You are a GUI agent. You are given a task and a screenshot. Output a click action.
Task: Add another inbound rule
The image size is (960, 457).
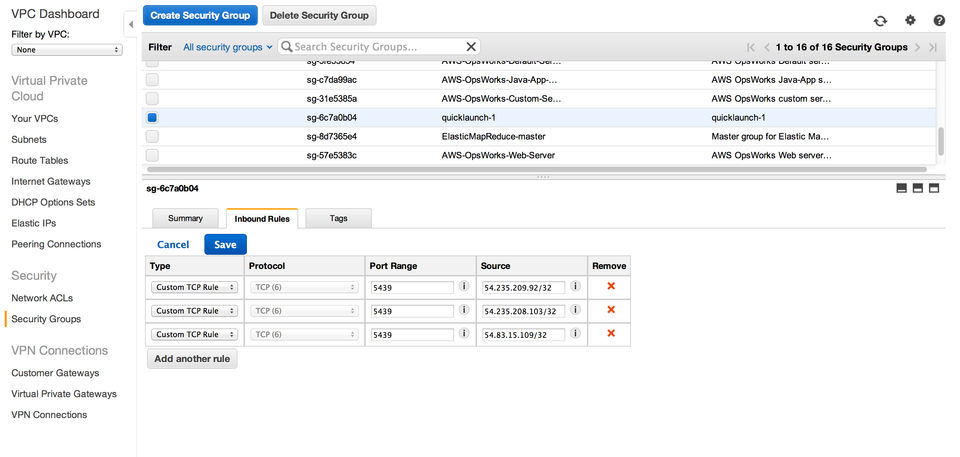(192, 359)
